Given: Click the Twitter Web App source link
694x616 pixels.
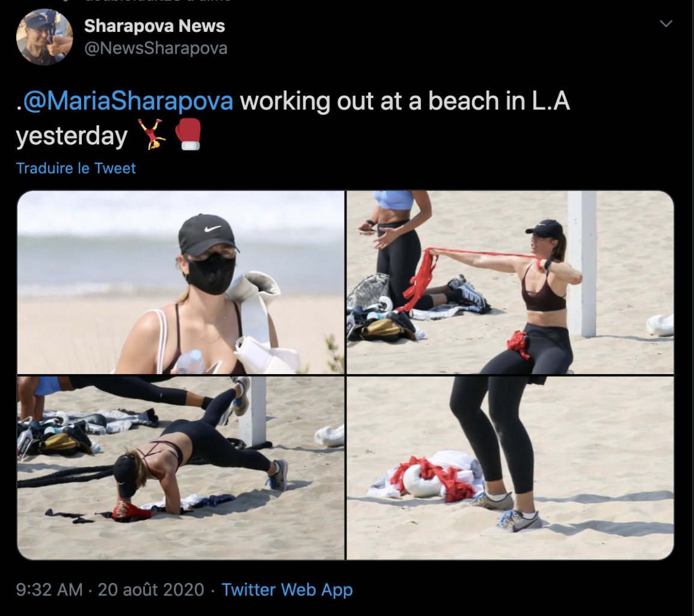Looking at the screenshot, I should (287, 590).
